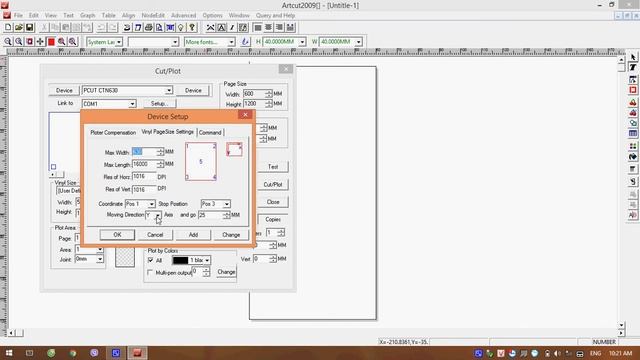Enable the Multi-pen output checkbox
This screenshot has width=640, height=360.
click(150, 272)
